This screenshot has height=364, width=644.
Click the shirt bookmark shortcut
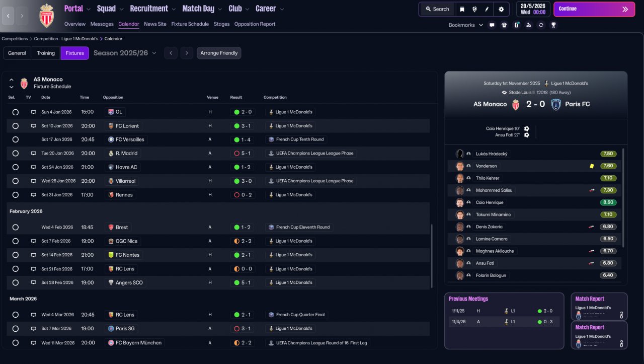(504, 25)
